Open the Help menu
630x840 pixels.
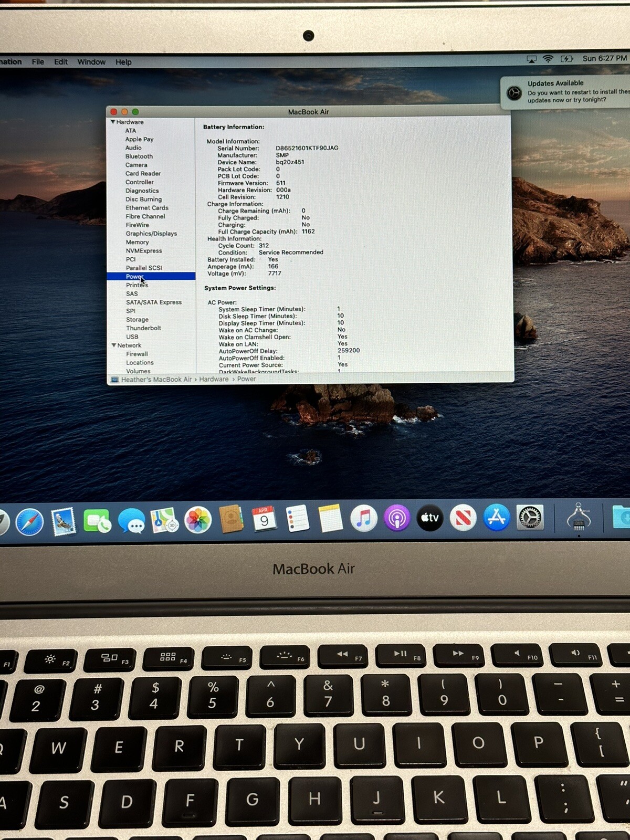123,62
